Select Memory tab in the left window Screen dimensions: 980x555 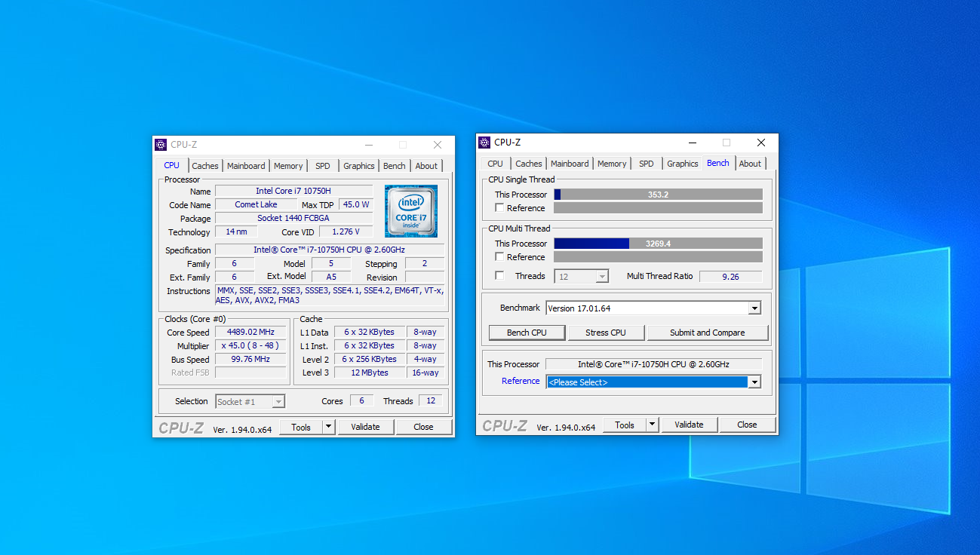(288, 166)
